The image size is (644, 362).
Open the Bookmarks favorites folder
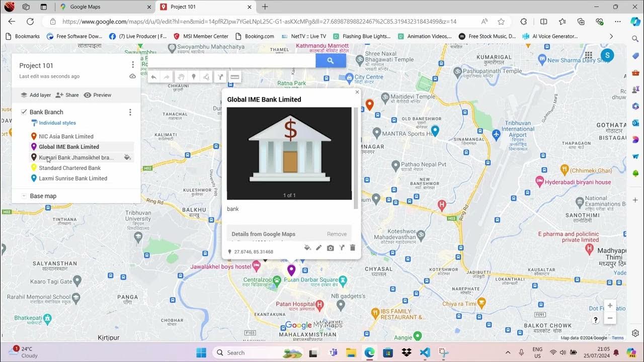[x=22, y=36]
